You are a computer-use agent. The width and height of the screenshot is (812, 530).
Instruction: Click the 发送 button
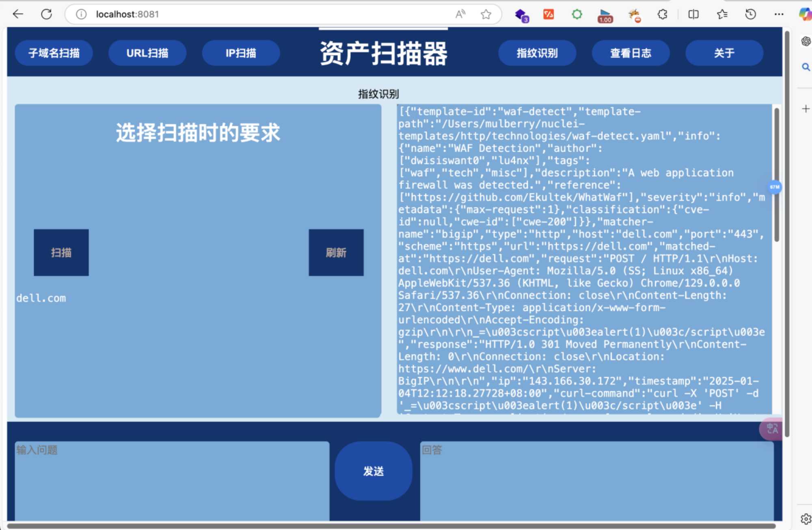373,471
